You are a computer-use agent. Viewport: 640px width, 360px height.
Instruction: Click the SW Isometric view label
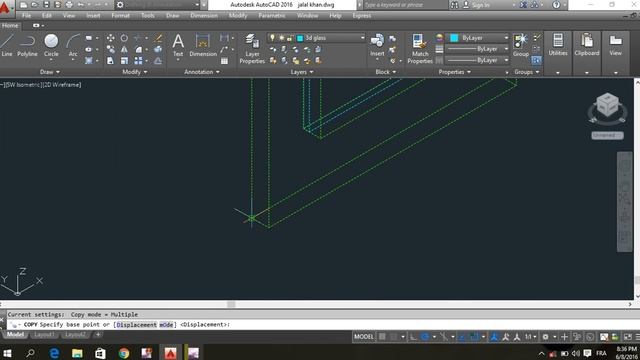(22, 85)
